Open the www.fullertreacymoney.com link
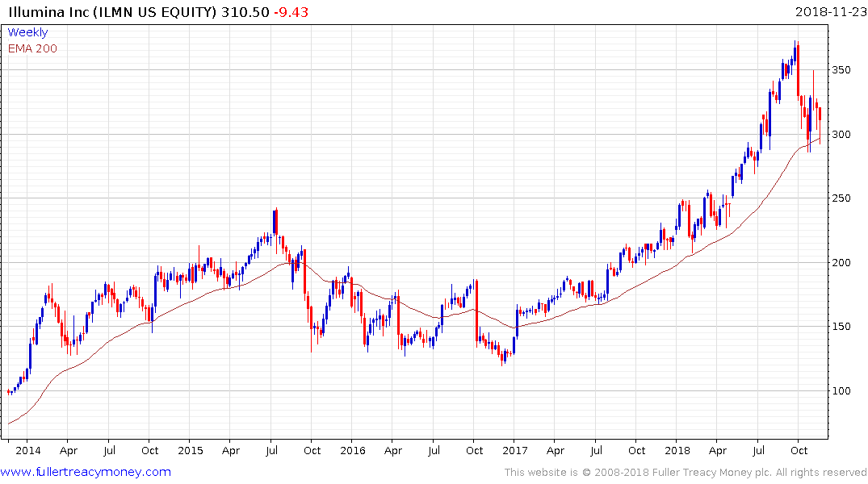 coord(86,472)
